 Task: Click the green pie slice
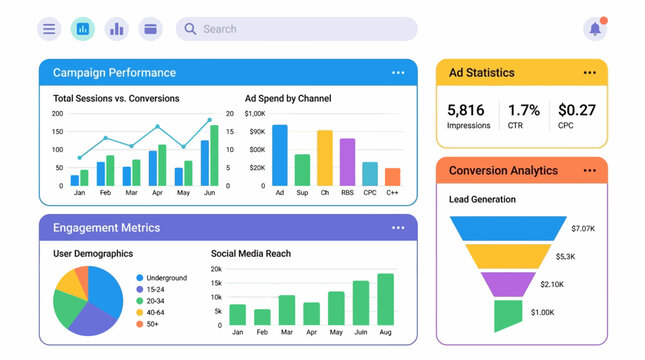[68, 309]
